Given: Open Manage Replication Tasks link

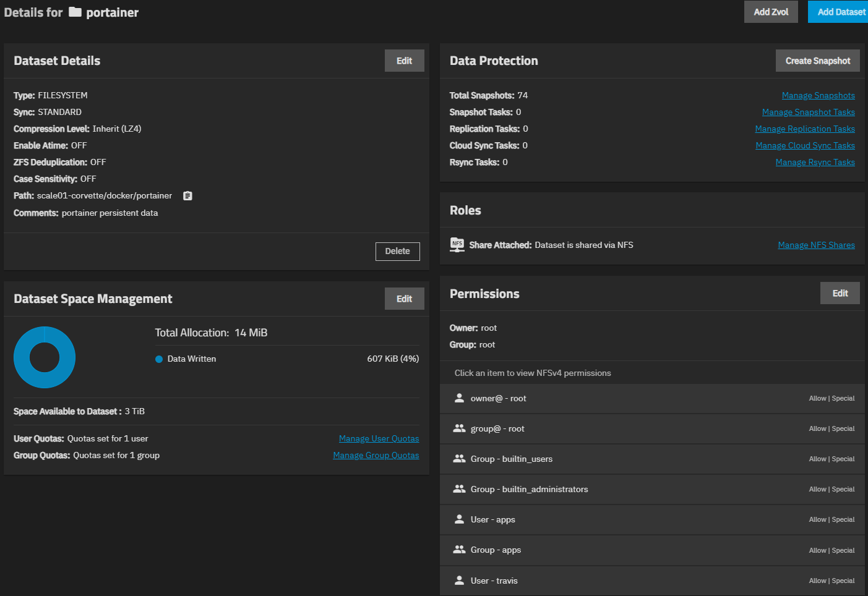Looking at the screenshot, I should pyautogui.click(x=805, y=129).
